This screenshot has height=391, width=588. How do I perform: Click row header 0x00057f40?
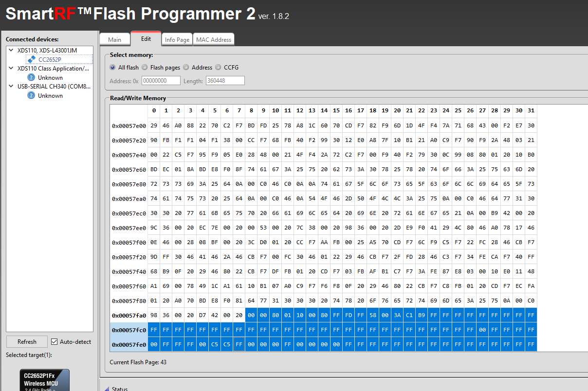click(x=129, y=271)
